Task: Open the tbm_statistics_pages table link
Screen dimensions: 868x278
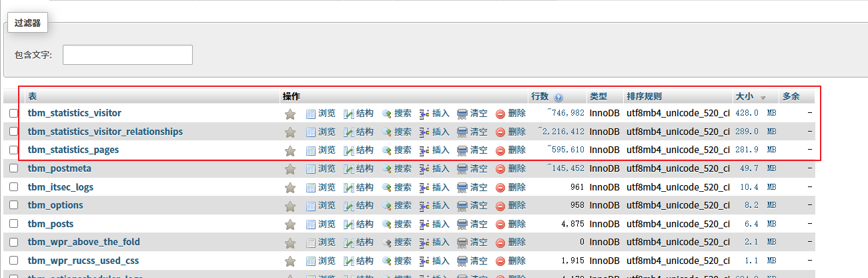Action: pyautogui.click(x=73, y=150)
